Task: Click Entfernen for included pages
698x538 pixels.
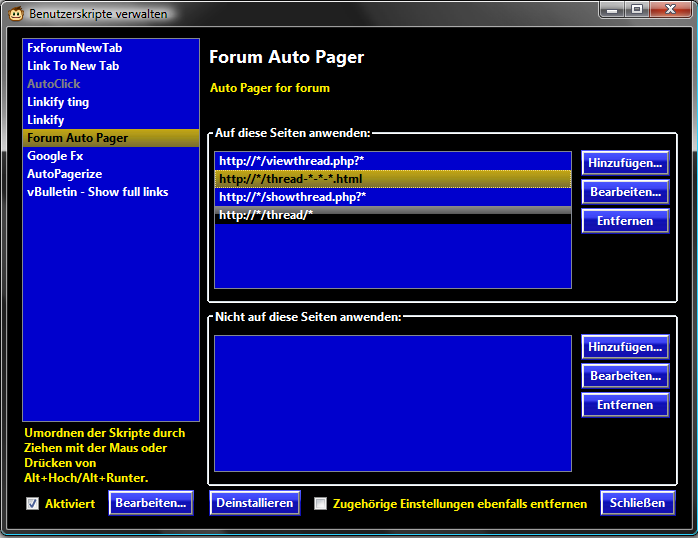Action: pyautogui.click(x=625, y=221)
